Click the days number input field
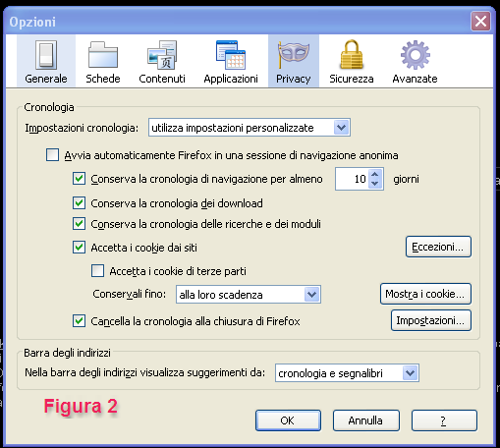Viewport: 500px width, 448px height. pyautogui.click(x=352, y=179)
